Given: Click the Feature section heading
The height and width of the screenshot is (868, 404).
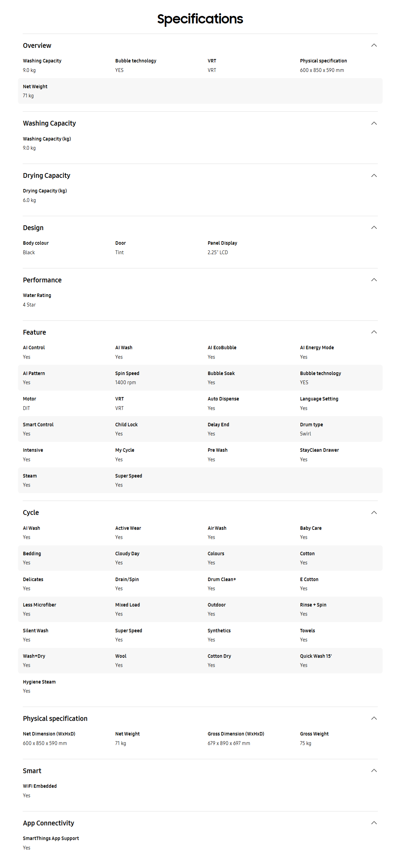Looking at the screenshot, I should [x=34, y=332].
